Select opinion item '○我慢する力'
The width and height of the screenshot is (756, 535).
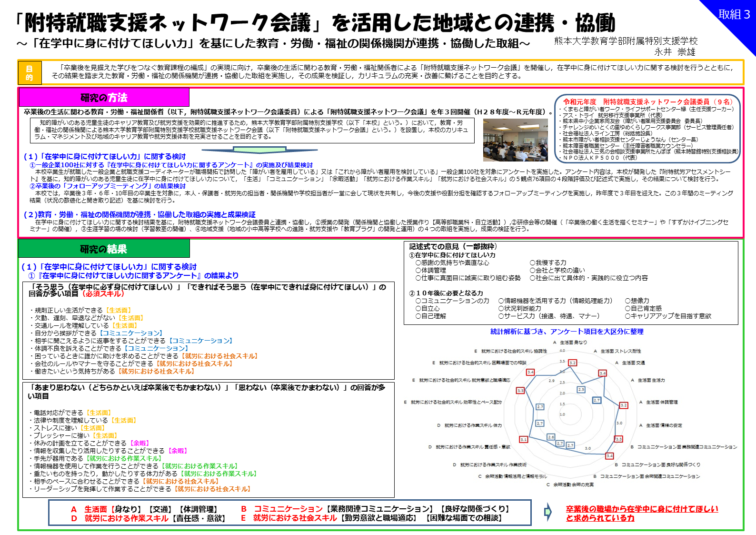point(548,262)
